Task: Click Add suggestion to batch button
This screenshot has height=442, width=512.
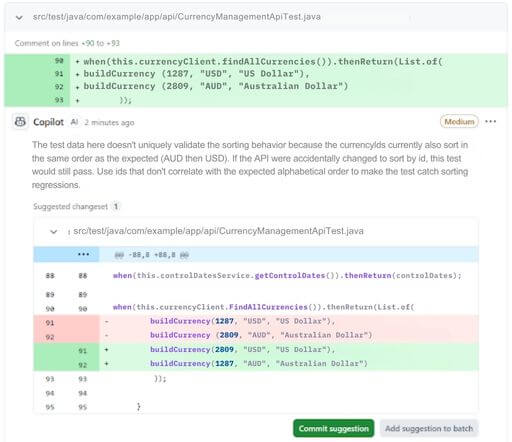Action: pyautogui.click(x=429, y=428)
